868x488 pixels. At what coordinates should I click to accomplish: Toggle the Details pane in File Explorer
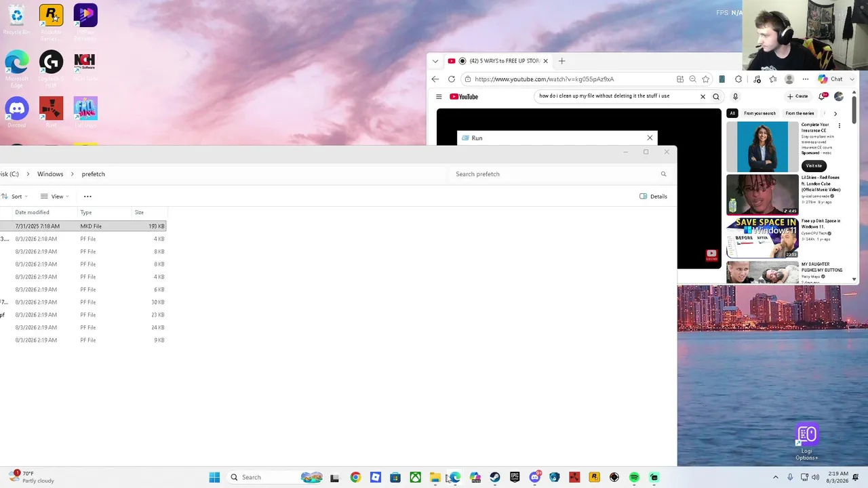654,197
